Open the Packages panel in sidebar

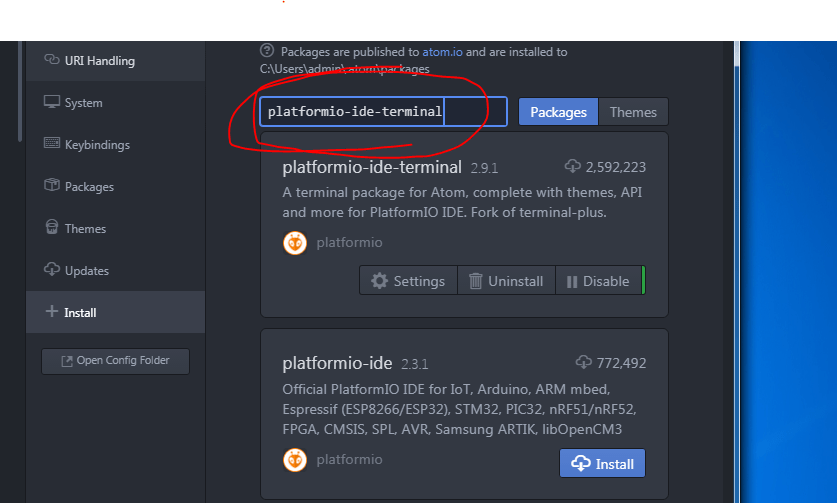click(115, 187)
